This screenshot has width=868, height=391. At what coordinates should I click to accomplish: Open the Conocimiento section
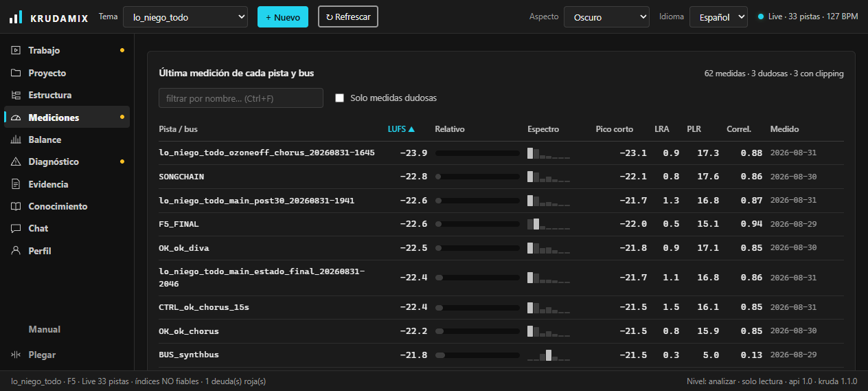click(67, 206)
